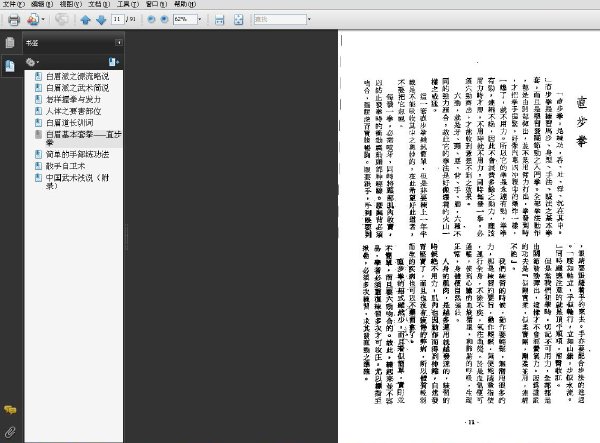Image resolution: width=600 pixels, height=443 pixels.
Task: Click the zoom in button
Action: [165, 19]
